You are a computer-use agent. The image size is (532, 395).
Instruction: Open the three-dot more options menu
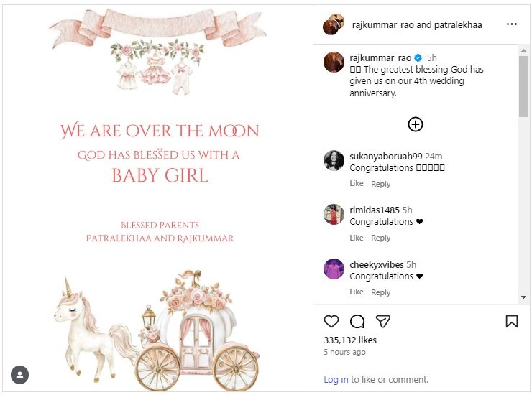coord(511,24)
